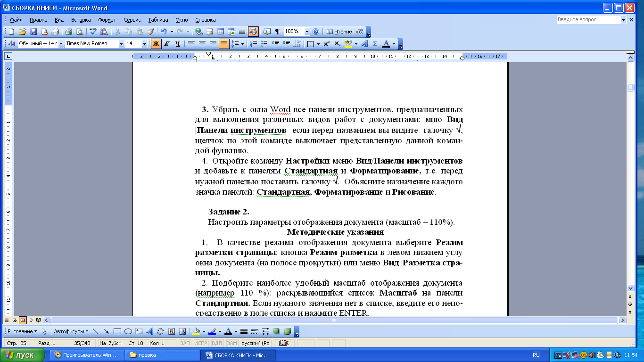
Task: Open the Сервис menu
Action: pos(132,20)
